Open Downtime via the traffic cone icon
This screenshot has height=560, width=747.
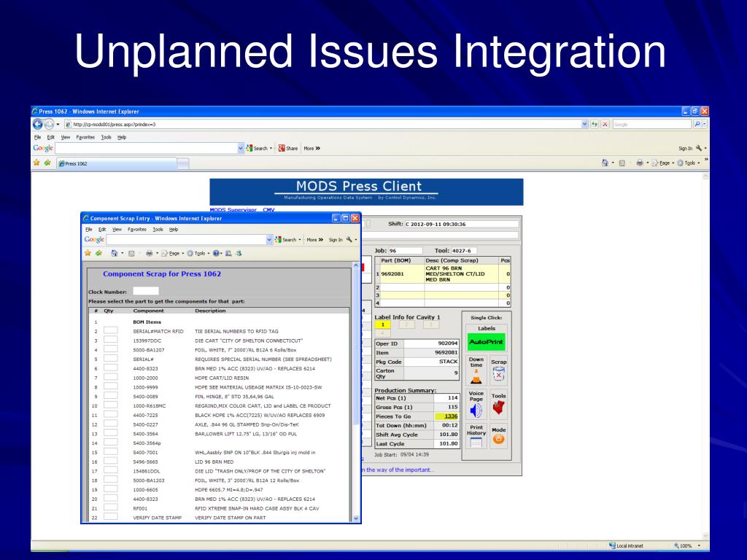point(476,377)
